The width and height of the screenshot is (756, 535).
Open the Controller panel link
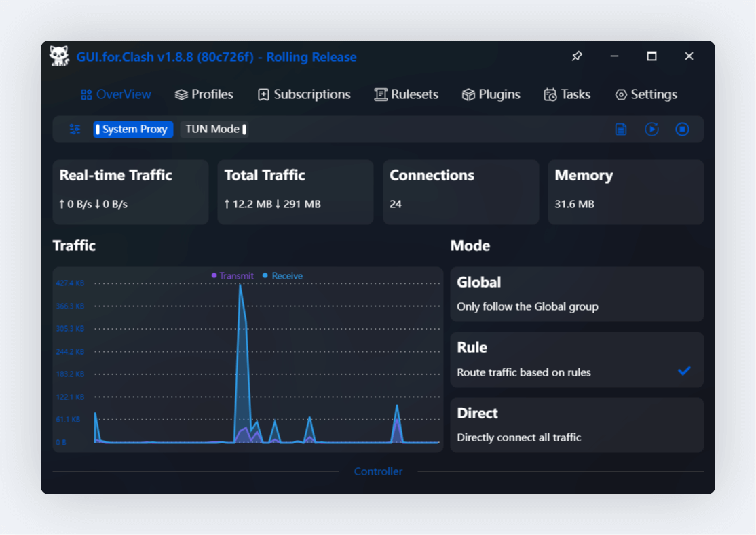click(x=378, y=471)
